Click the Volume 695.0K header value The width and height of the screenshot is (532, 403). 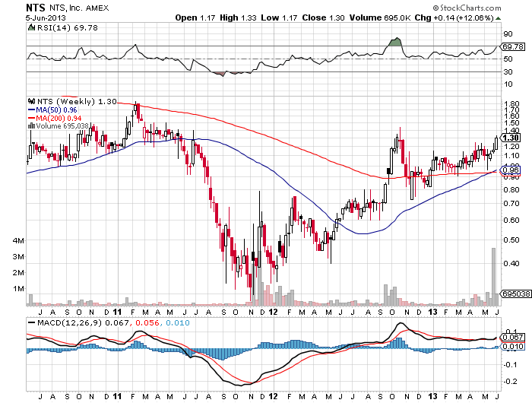click(380, 17)
